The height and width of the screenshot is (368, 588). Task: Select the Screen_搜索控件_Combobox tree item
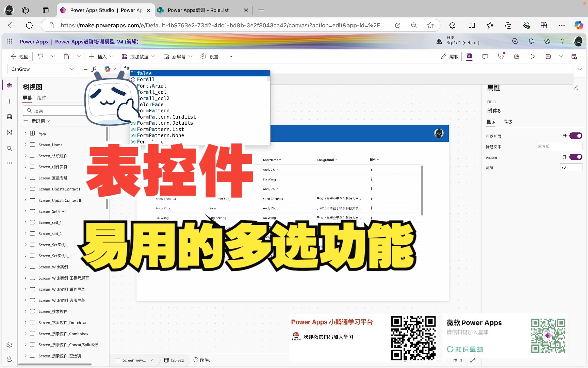click(63, 334)
